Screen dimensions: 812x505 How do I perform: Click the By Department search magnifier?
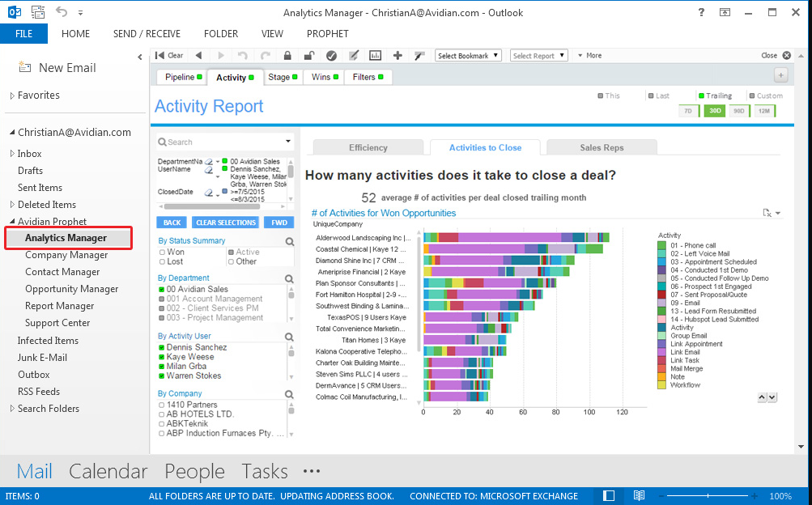pyautogui.click(x=290, y=279)
